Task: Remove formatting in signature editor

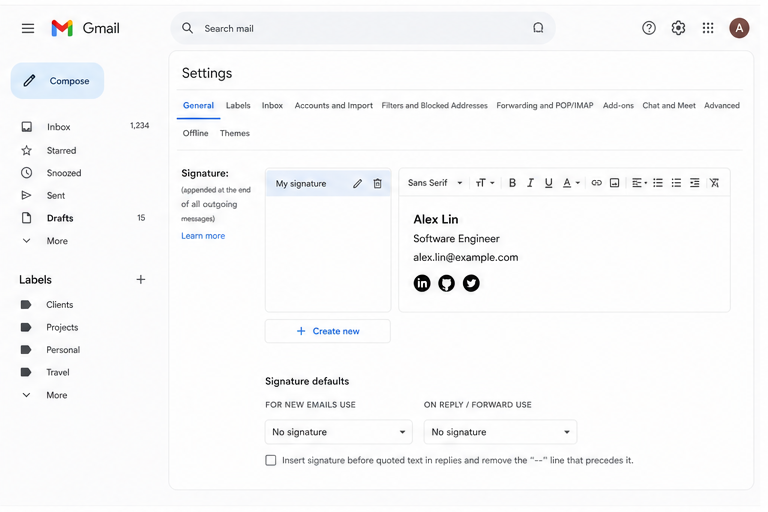Action: (x=714, y=183)
